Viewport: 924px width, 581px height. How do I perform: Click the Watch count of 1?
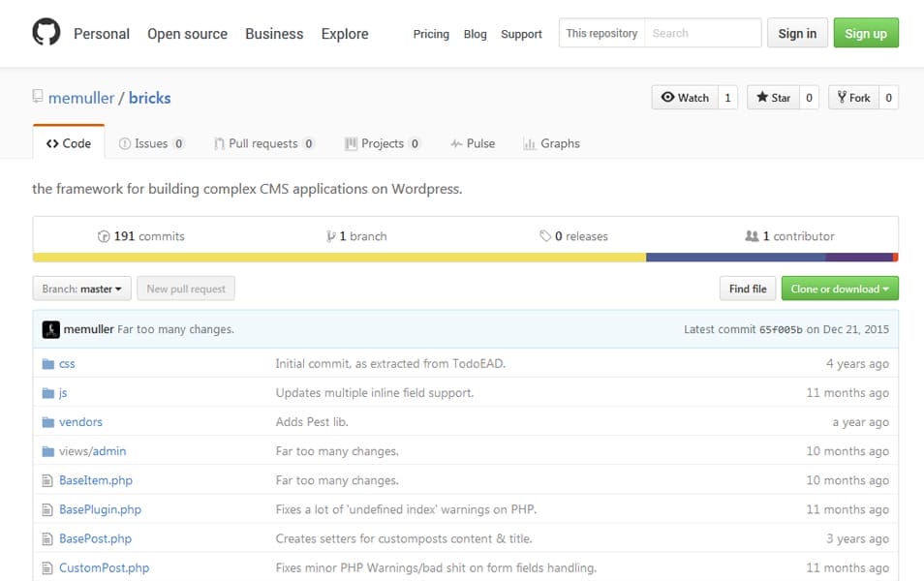[727, 97]
